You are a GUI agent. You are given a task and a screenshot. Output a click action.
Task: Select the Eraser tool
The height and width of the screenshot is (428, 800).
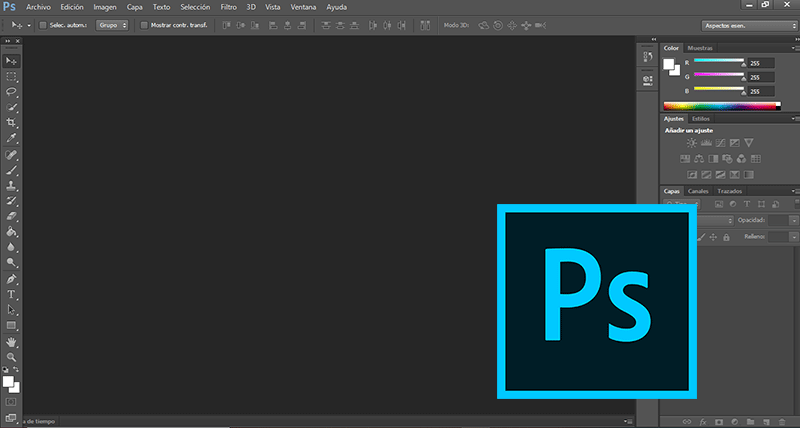pos(11,216)
